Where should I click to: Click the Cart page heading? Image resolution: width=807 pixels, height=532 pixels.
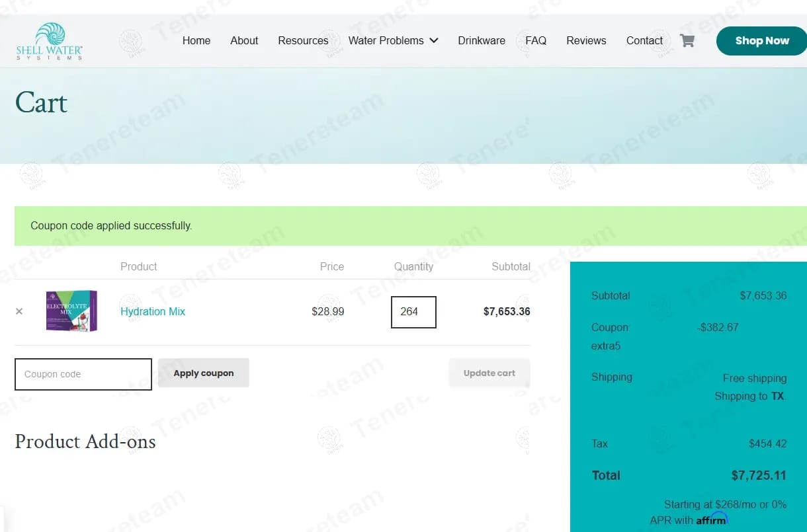(x=41, y=103)
